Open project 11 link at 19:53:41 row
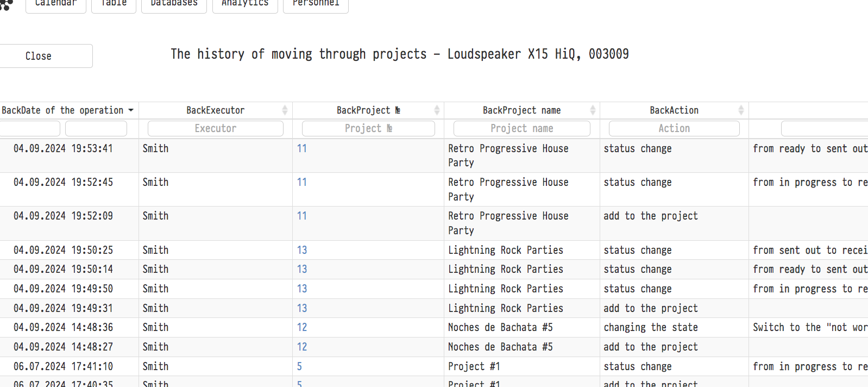868x387 pixels. coord(302,148)
